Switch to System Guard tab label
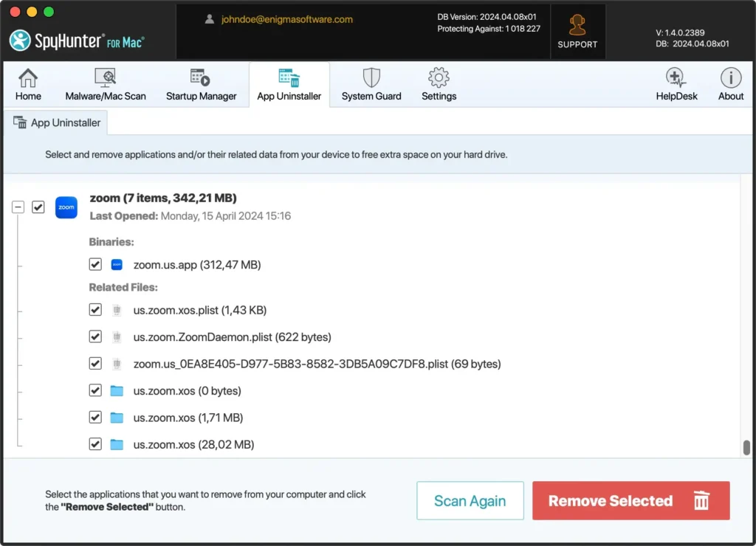This screenshot has height=546, width=756. click(371, 97)
